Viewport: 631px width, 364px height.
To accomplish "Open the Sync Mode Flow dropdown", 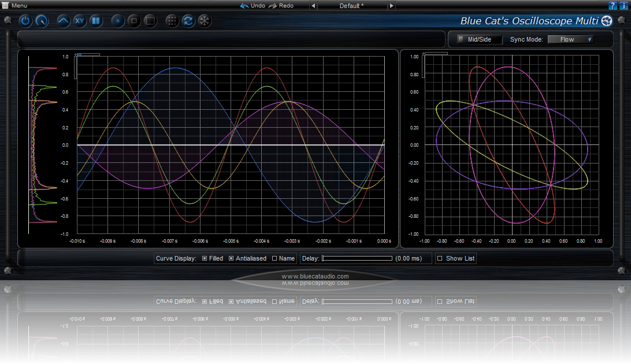I will click(x=570, y=39).
